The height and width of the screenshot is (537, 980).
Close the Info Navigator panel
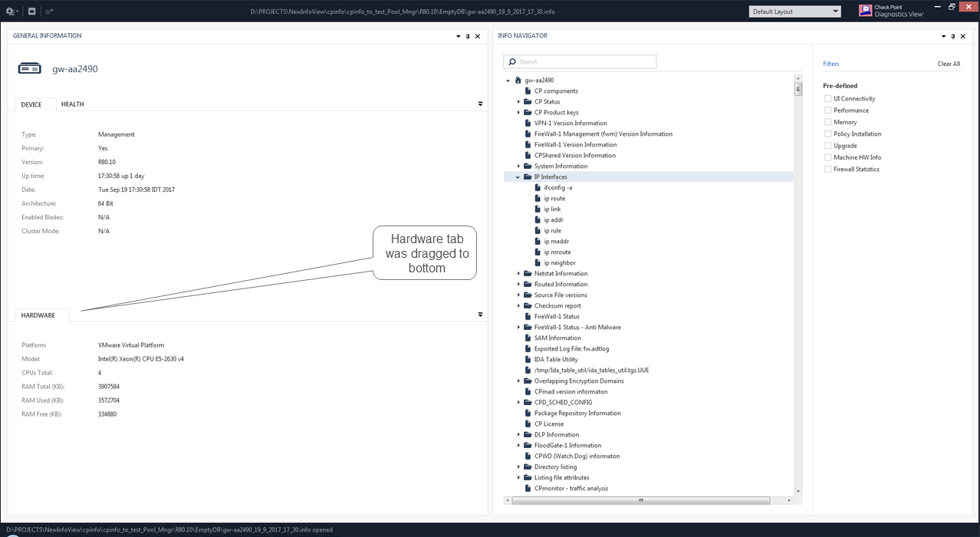click(963, 36)
